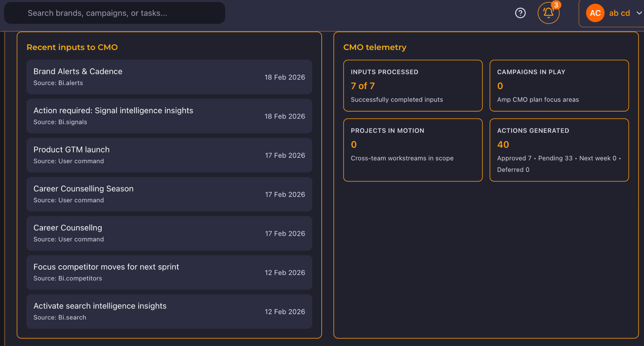Expand the ab cd account dropdown
The height and width of the screenshot is (346, 644).
coord(619,13)
